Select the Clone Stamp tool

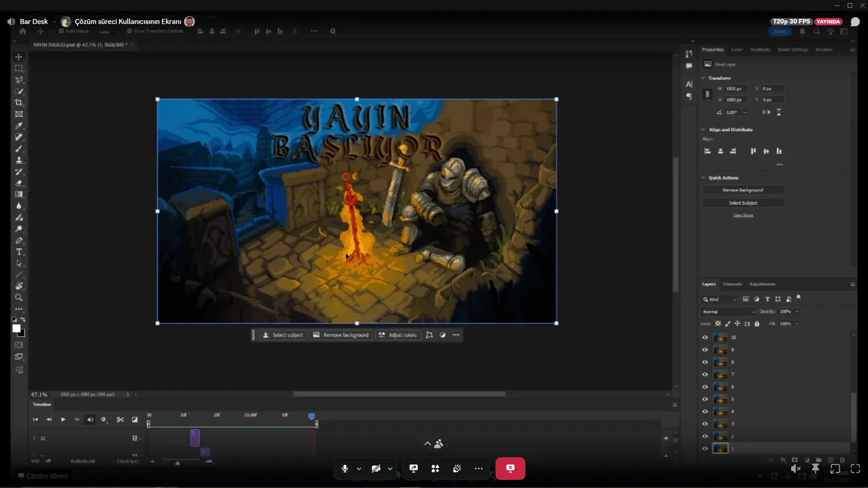pyautogui.click(x=19, y=160)
